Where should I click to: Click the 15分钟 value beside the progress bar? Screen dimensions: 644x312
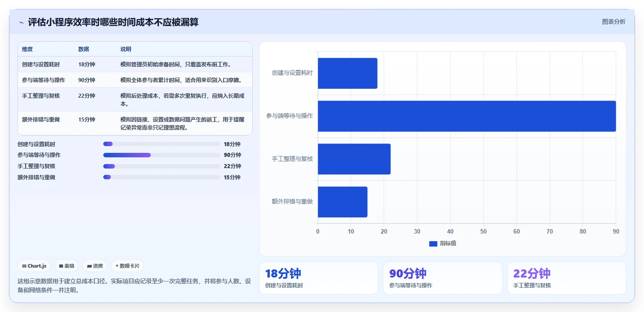click(x=232, y=178)
